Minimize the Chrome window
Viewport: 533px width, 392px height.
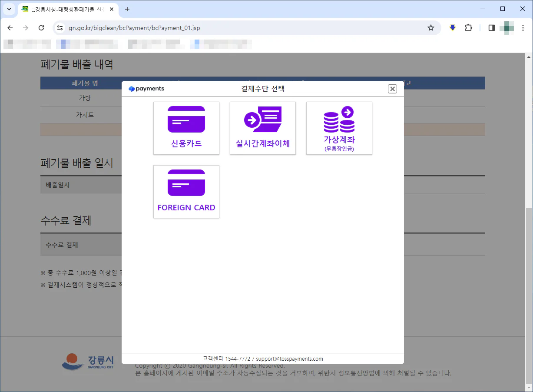[483, 9]
